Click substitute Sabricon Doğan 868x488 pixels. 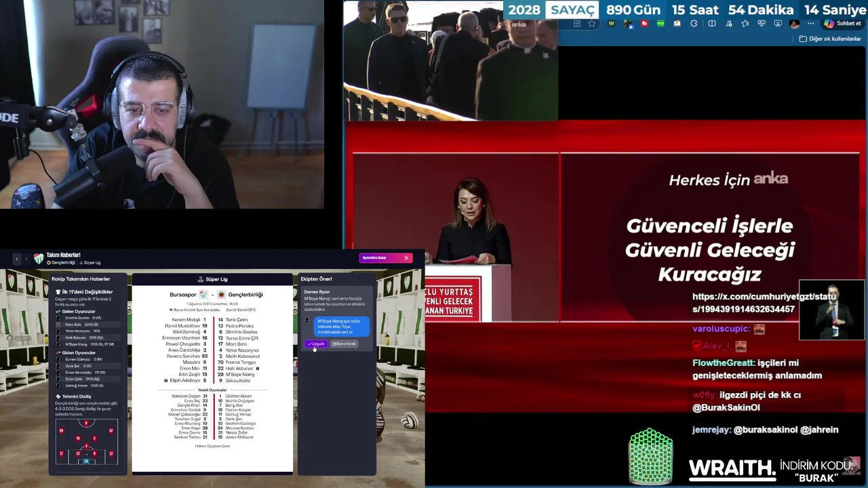click(186, 396)
